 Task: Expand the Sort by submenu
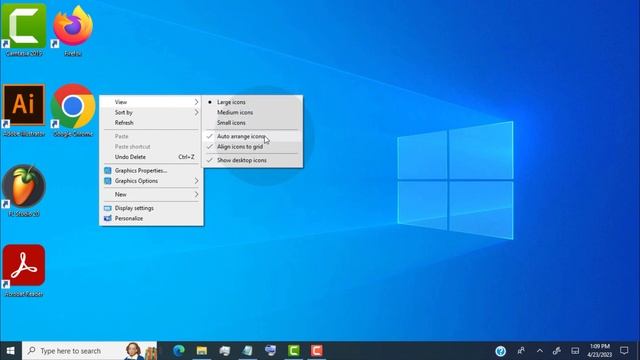tap(151, 112)
